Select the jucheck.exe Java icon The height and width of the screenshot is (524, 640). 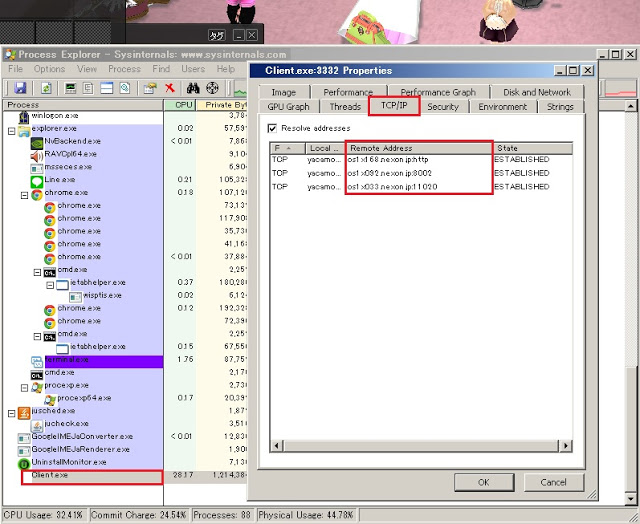(37, 425)
